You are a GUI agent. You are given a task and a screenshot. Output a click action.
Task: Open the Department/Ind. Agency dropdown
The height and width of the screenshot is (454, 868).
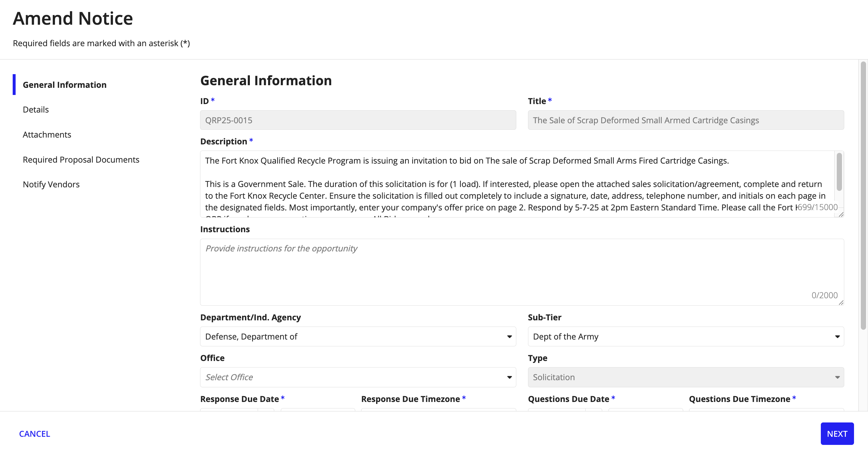pos(358,336)
